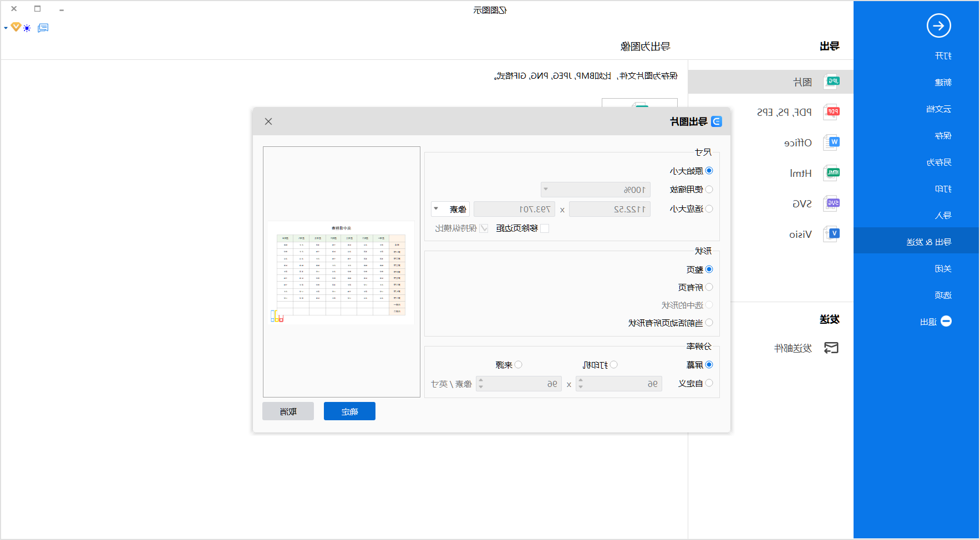Open the 100% zoom dropdown
Viewport: 980px width, 540px height.
595,190
